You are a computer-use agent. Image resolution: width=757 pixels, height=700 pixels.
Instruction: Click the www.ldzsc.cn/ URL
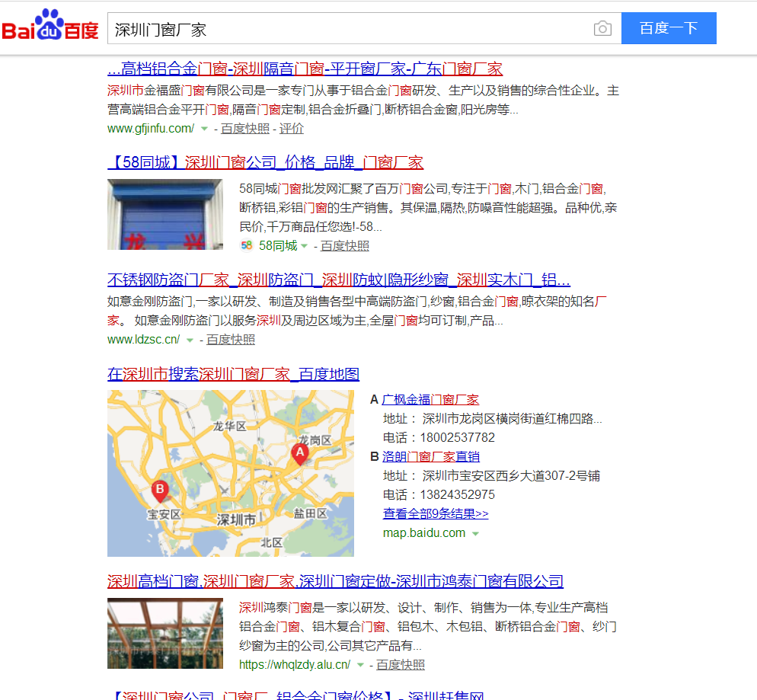click(143, 340)
